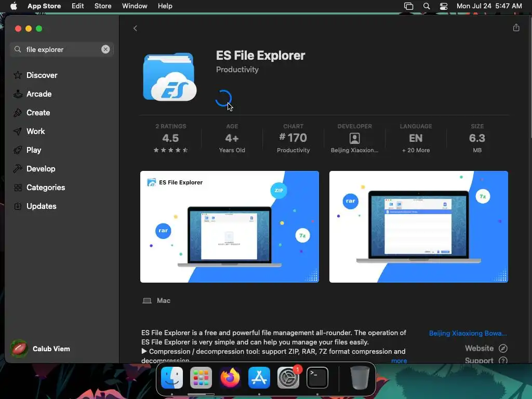Screen dimensions: 532x399
Task: Click the 4+ age rating block
Action: [232, 138]
